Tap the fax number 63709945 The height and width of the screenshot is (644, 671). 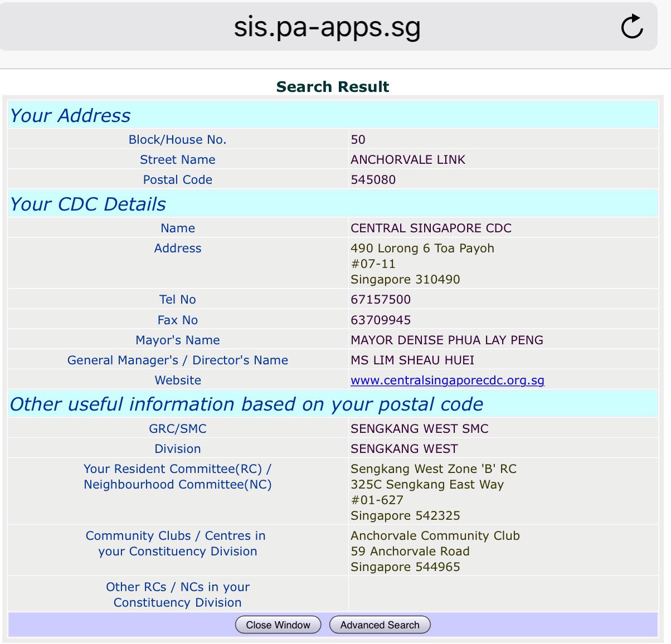point(381,320)
